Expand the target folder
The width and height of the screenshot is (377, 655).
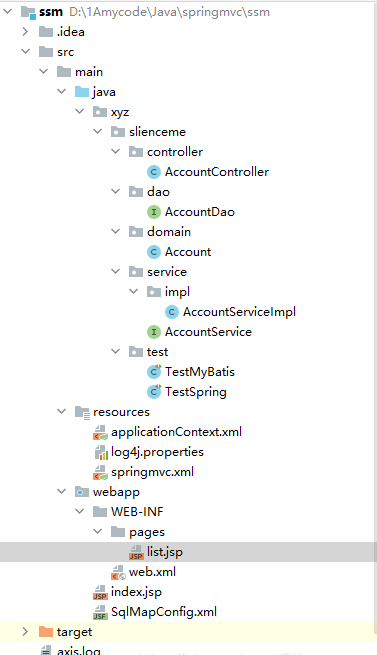(25, 632)
